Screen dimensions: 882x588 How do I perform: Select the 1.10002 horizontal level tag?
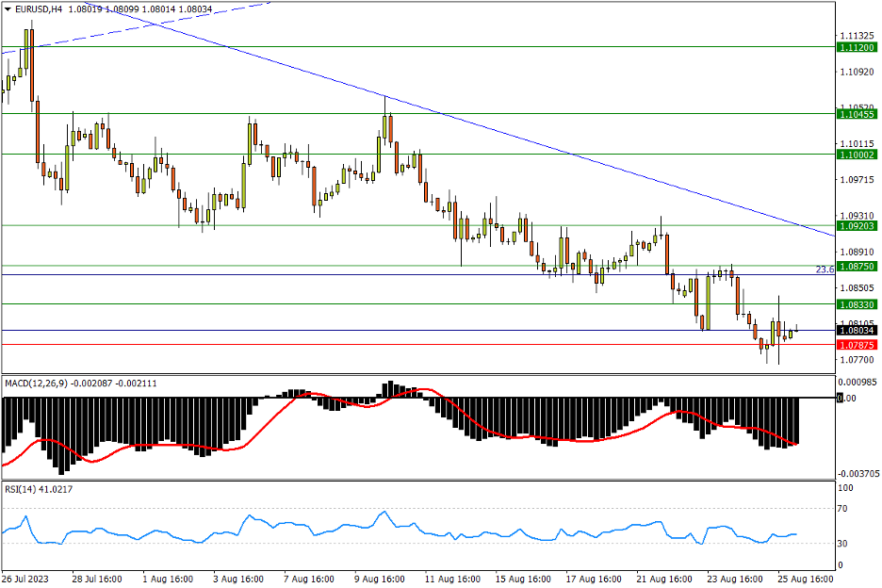pos(857,154)
